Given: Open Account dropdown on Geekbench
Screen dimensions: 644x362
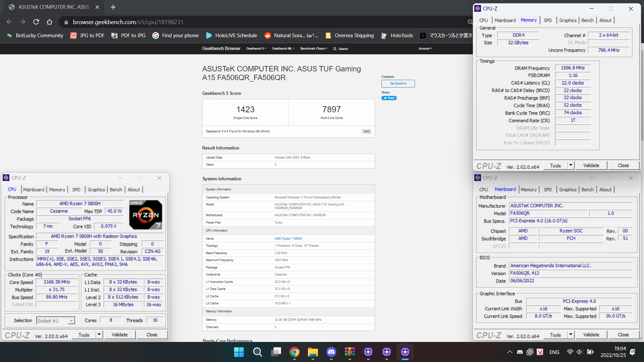Looking at the screenshot, I should (425, 49).
